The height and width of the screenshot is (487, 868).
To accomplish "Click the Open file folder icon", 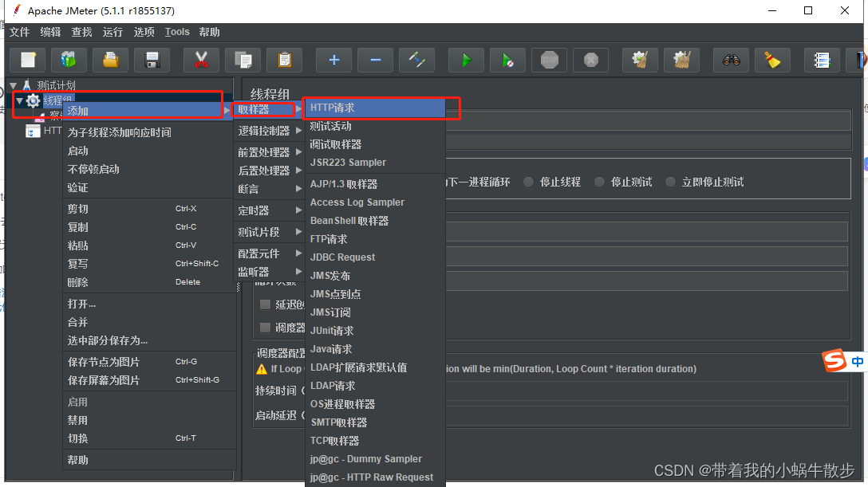I will [111, 60].
